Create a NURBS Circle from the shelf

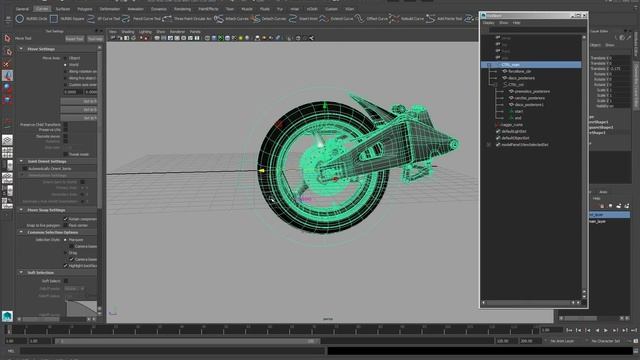[19, 19]
